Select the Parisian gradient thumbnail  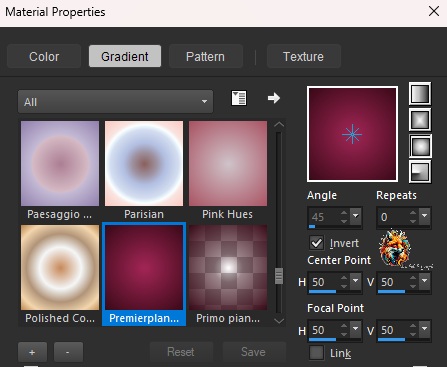point(144,163)
